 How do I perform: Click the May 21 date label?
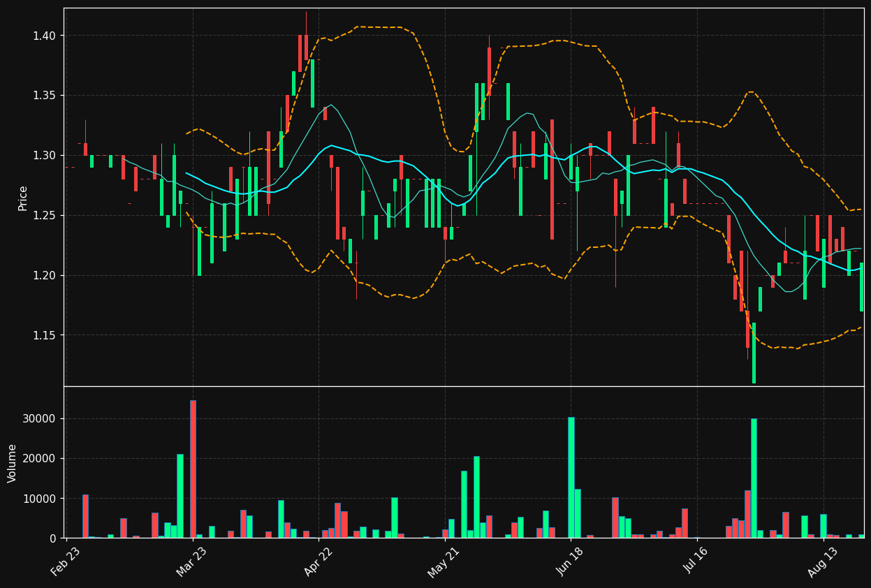pos(444,561)
